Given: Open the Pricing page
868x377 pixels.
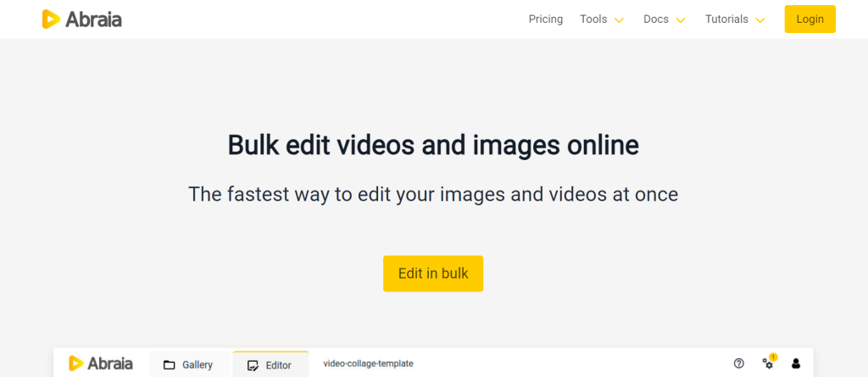Looking at the screenshot, I should (545, 19).
